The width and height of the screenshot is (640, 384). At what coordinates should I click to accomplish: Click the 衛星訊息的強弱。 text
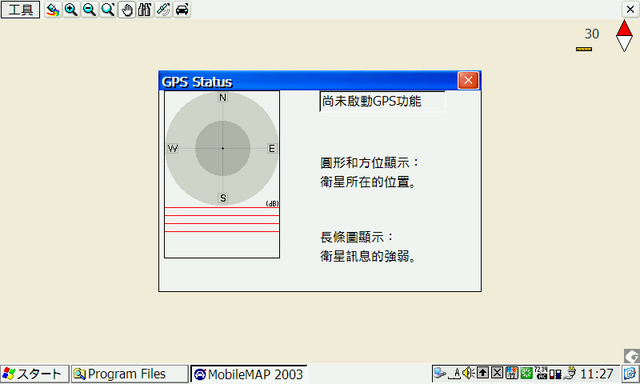click(368, 256)
